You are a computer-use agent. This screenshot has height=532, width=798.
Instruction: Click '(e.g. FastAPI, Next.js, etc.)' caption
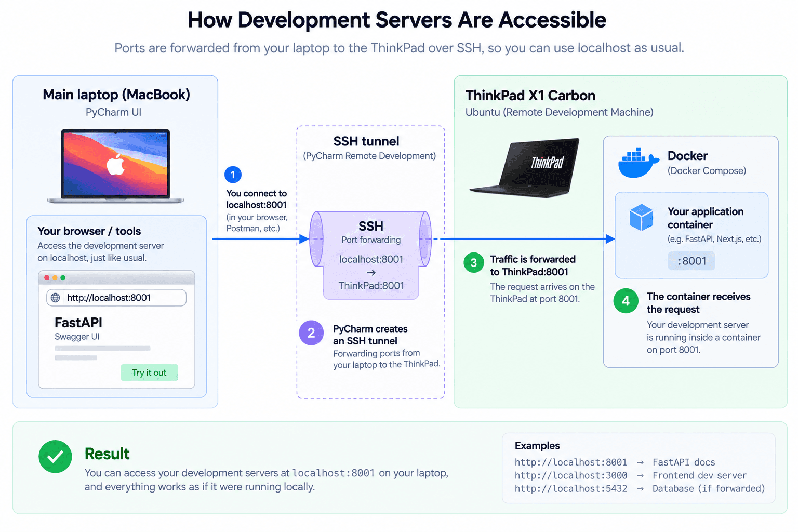tap(714, 239)
